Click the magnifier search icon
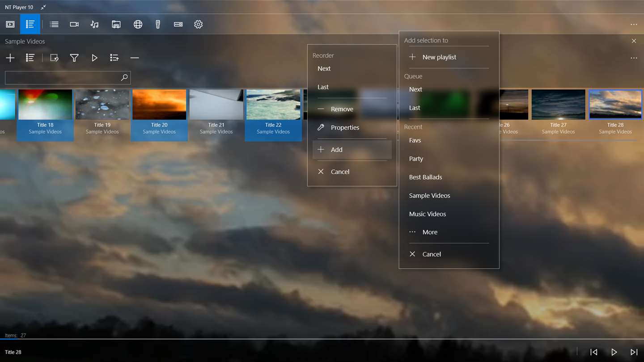 124,77
